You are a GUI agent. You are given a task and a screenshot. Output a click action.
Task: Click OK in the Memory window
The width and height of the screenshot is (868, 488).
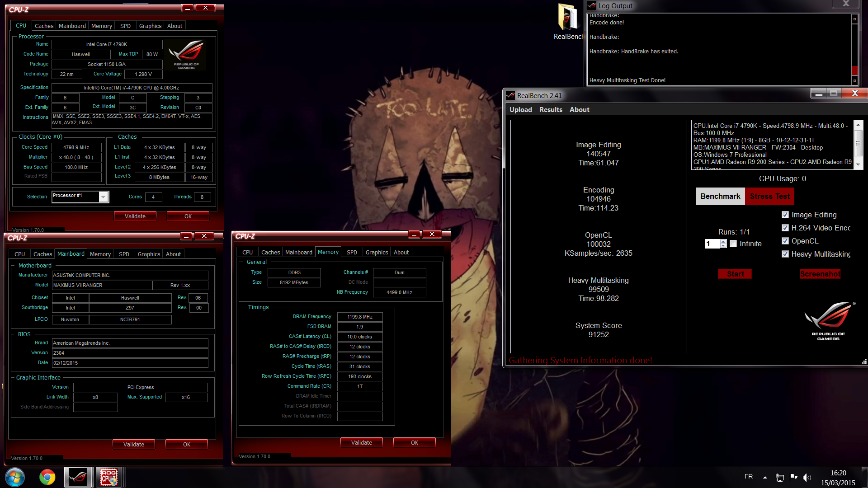click(x=415, y=442)
